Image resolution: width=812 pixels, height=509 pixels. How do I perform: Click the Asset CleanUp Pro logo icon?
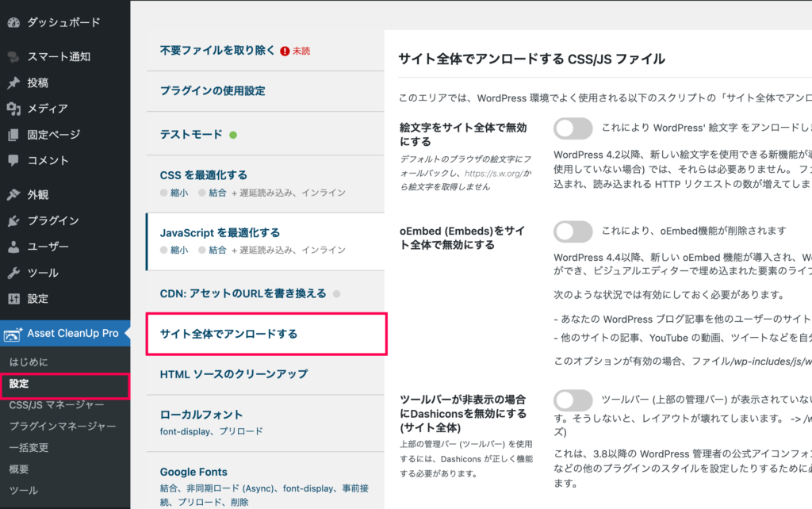[13, 334]
